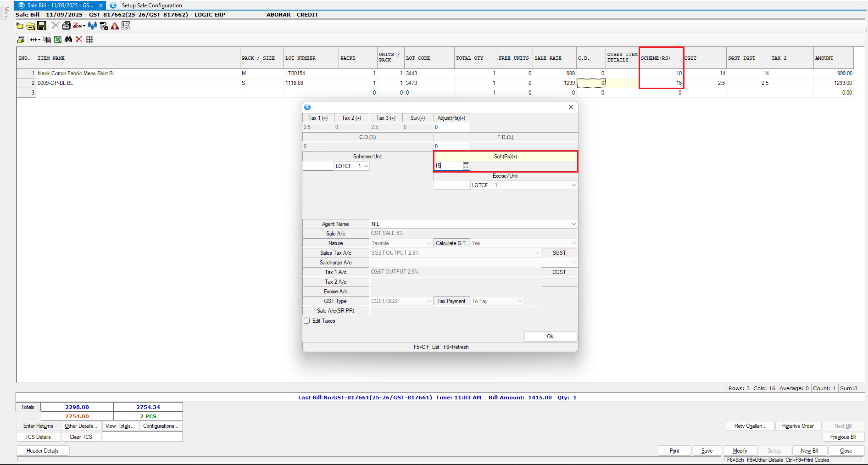This screenshot has width=868, height=465.
Task: Click the binoculars find icon
Action: click(68, 39)
